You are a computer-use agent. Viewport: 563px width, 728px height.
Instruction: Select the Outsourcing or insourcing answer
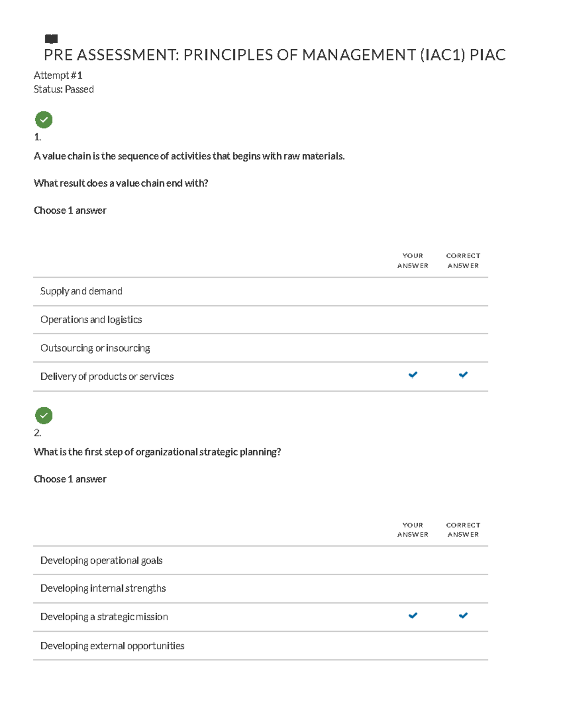(260, 348)
